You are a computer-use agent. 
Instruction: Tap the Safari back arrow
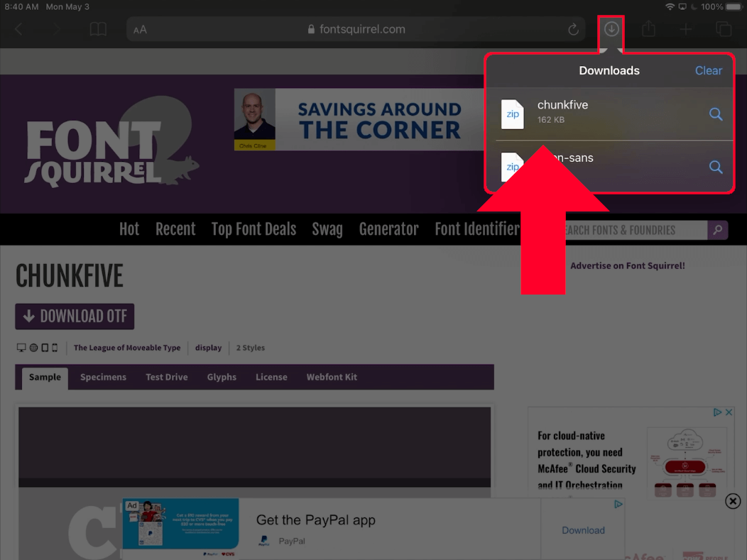coord(18,30)
